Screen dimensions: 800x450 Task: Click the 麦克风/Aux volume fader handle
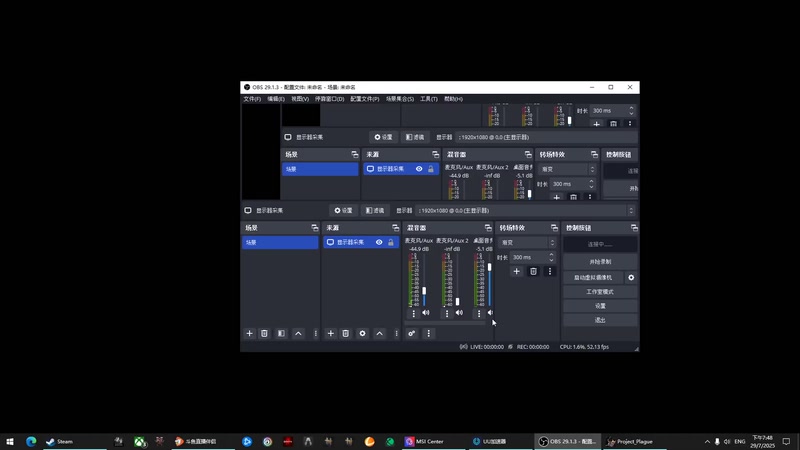[x=424, y=291]
